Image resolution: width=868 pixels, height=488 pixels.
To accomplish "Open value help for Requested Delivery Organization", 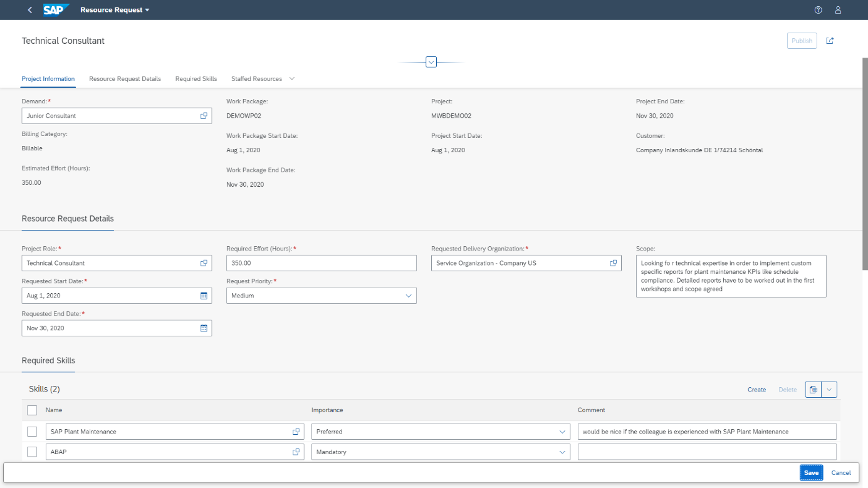I will [614, 263].
